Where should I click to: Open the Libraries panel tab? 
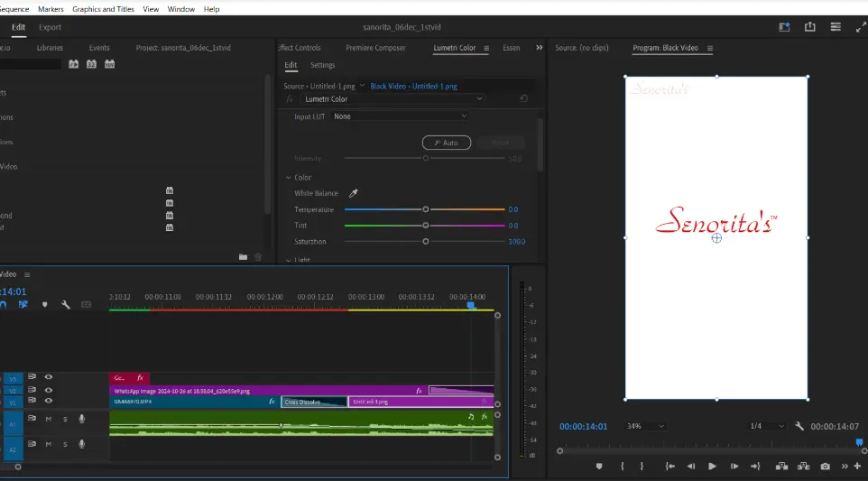50,48
